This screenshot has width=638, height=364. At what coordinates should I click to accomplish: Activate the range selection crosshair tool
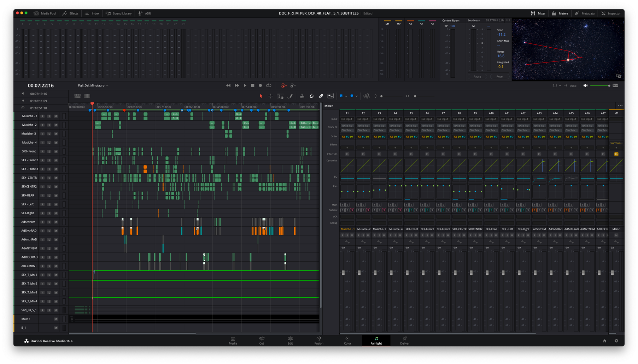[x=271, y=96]
